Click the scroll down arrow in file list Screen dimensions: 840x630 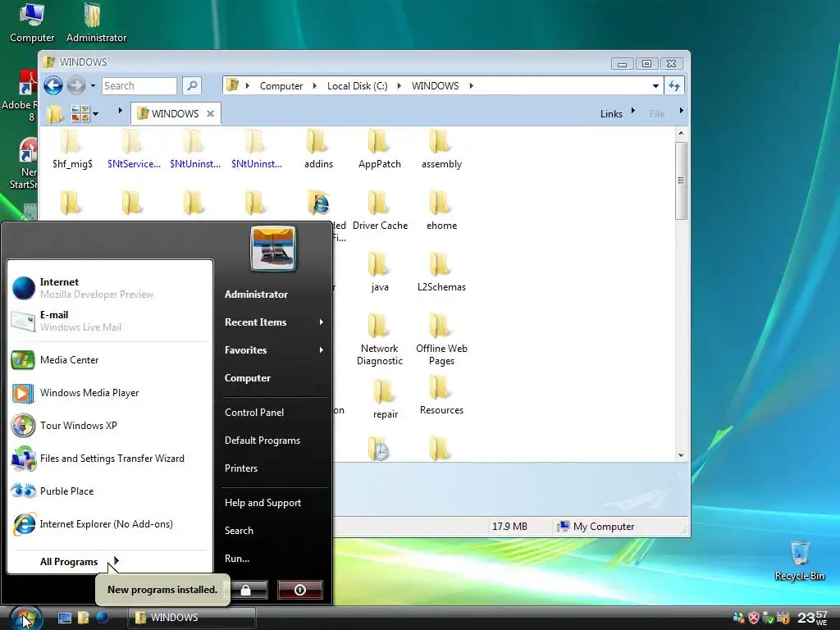tap(680, 455)
